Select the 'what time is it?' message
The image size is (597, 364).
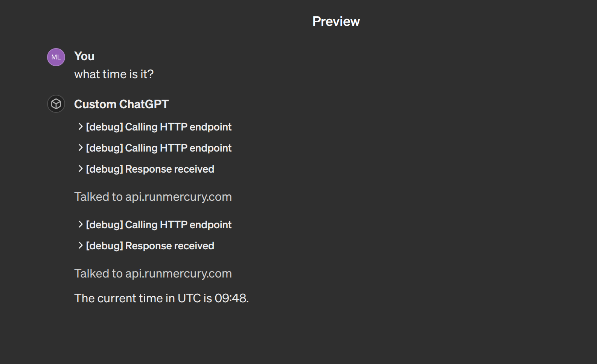pyautogui.click(x=114, y=74)
